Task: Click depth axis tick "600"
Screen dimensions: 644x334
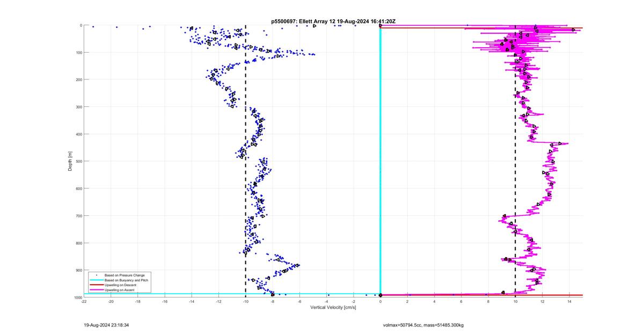Action: point(78,188)
